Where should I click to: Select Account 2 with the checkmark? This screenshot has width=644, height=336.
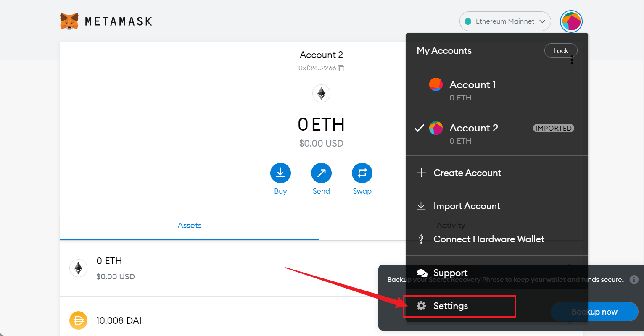(473, 134)
